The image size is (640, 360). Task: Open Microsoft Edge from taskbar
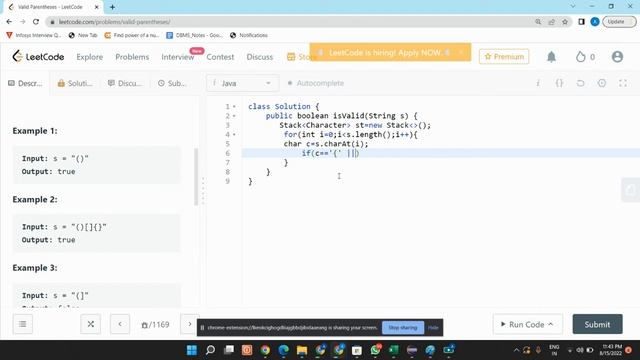283,350
